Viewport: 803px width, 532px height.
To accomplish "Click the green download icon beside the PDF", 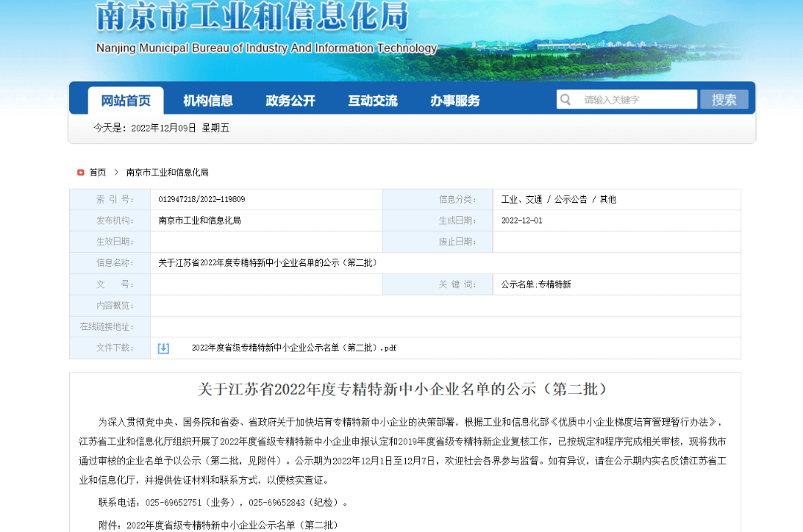I will 163,348.
